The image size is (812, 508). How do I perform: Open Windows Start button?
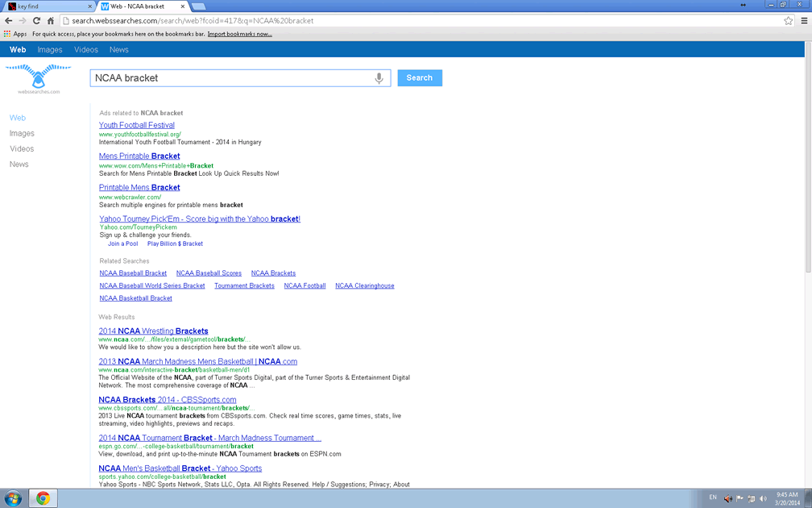[13, 498]
